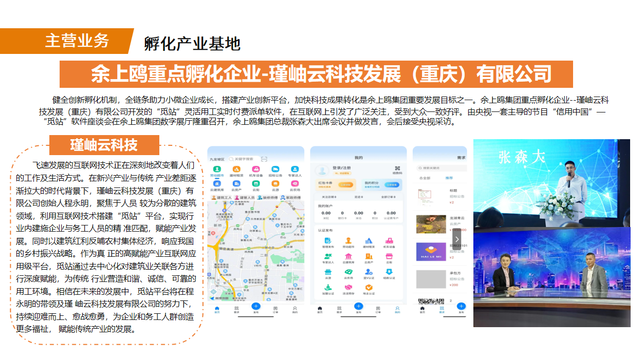Open 加盟认证 icon under 认证发布
The width and height of the screenshot is (644, 359).
coord(328,287)
